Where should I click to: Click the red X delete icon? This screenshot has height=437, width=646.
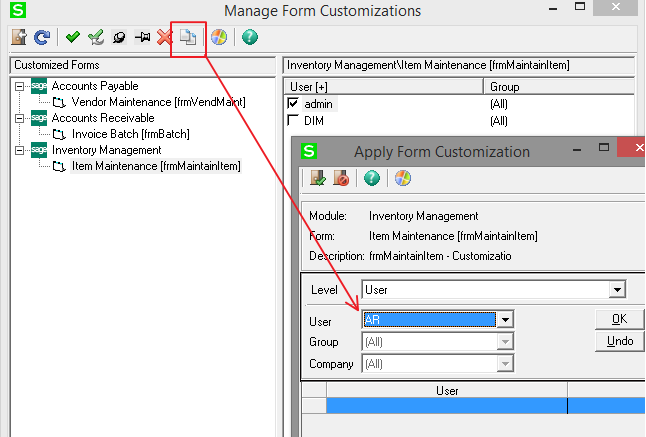(x=164, y=38)
